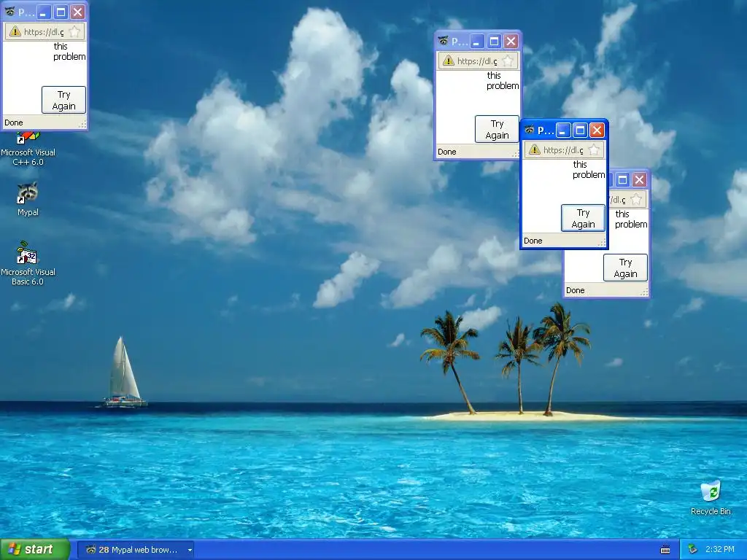Click the warning icon in the Mypal window left of the active one
This screenshot has height=560, width=747.
(449, 61)
